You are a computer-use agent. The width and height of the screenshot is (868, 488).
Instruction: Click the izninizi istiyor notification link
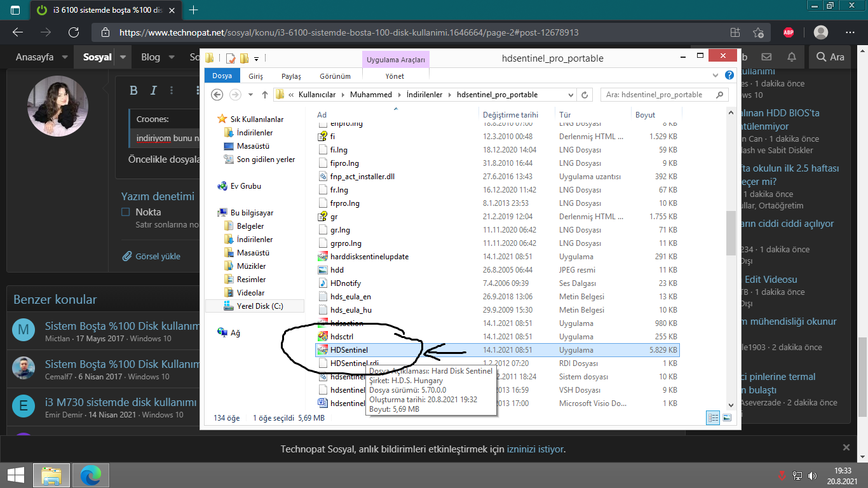tap(535, 449)
